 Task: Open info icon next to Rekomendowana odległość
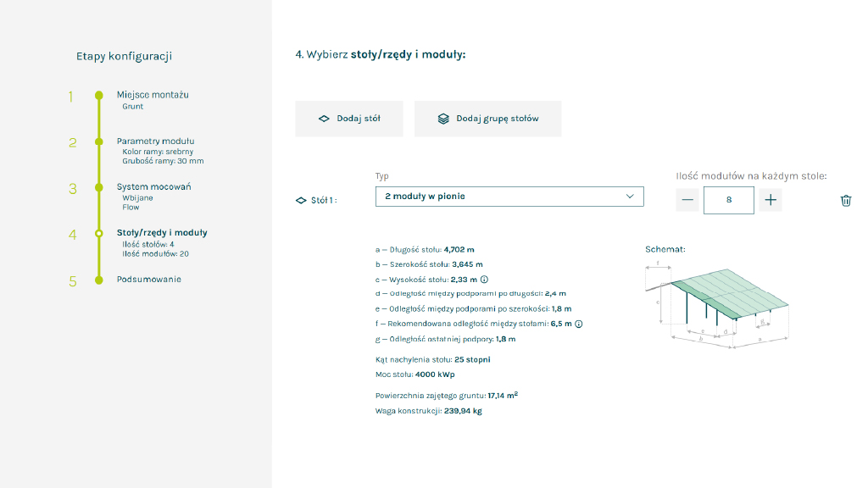578,324
